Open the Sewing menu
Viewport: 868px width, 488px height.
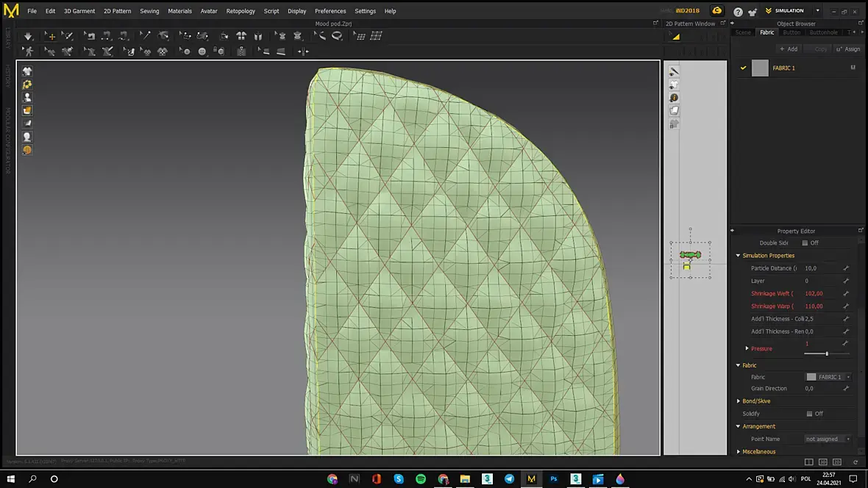pos(149,11)
